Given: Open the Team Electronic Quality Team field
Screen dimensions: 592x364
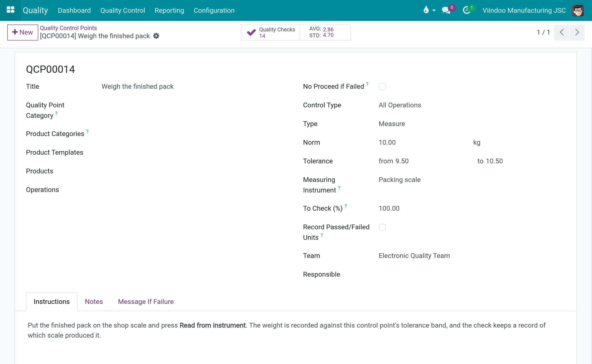Looking at the screenshot, I should click(414, 256).
